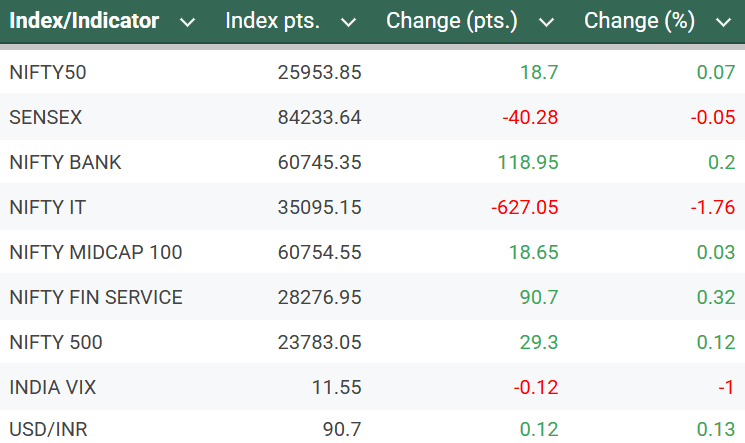Select the NIFTY IT index name
Image resolution: width=745 pixels, height=443 pixels.
pos(48,207)
